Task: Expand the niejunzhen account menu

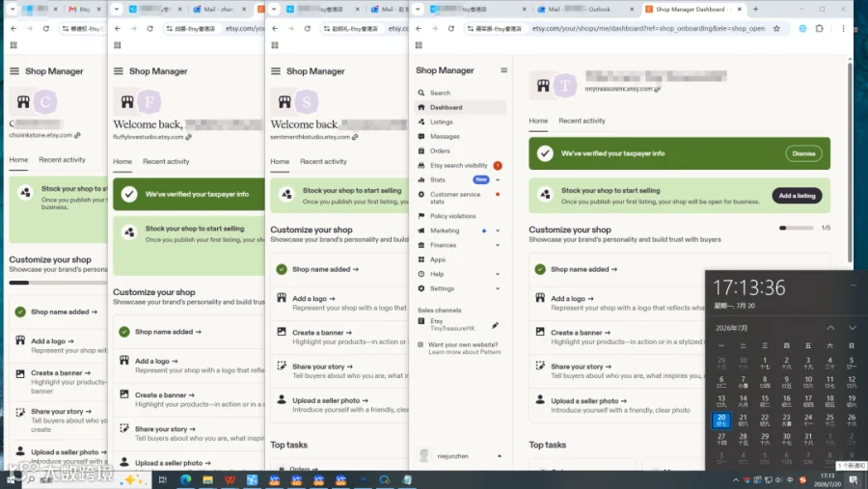Action: coord(500,456)
